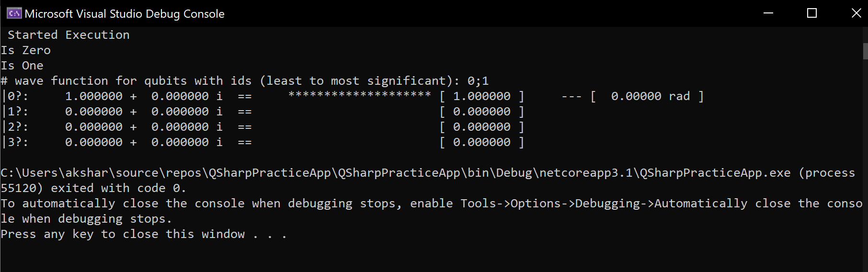This screenshot has height=272, width=868.
Task: Click the |1?: state row label
Action: (x=15, y=112)
